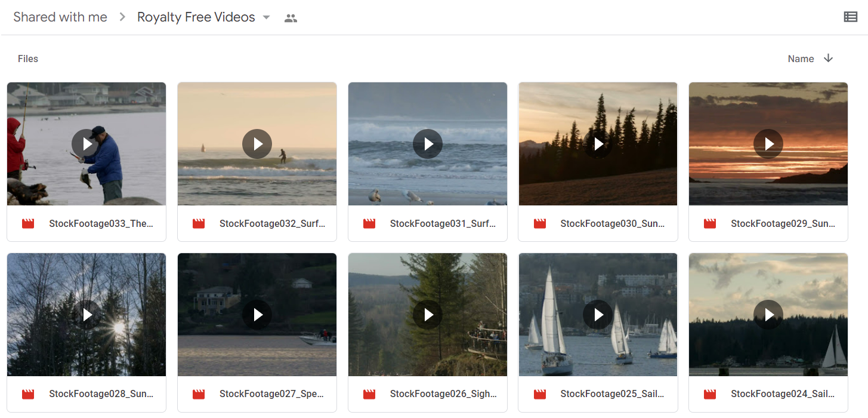This screenshot has height=418, width=868.
Task: Click video file icon for StockFootage033
Action: [28, 223]
